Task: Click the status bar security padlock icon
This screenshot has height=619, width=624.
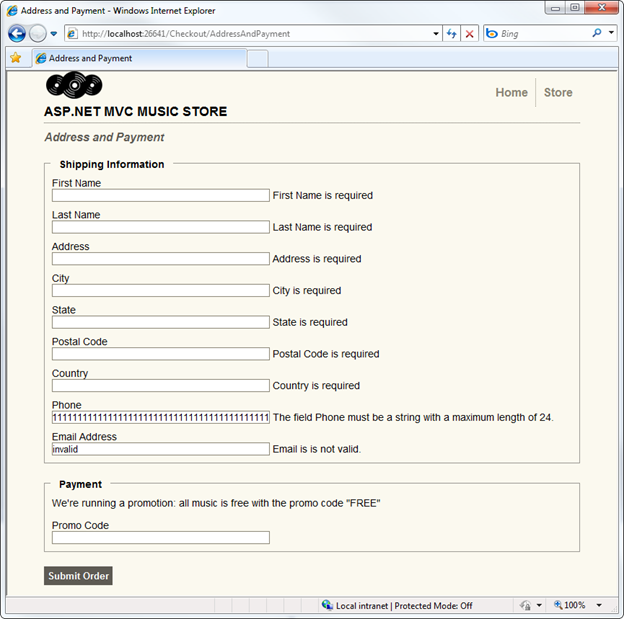Action: click(x=525, y=605)
